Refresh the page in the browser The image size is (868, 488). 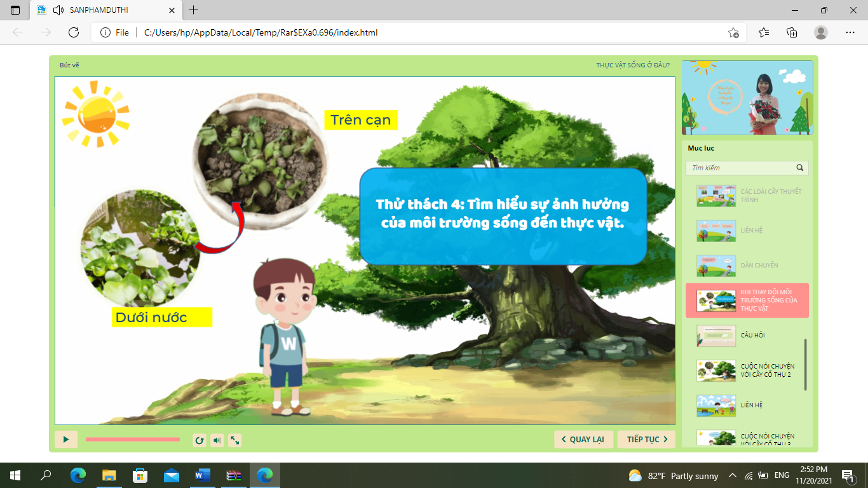74,32
